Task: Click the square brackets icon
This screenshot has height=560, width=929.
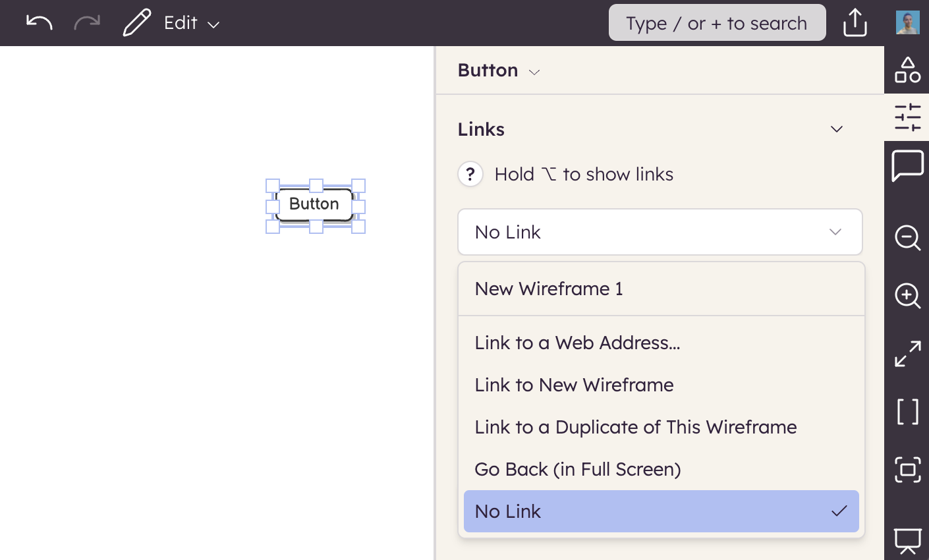Action: point(907,412)
